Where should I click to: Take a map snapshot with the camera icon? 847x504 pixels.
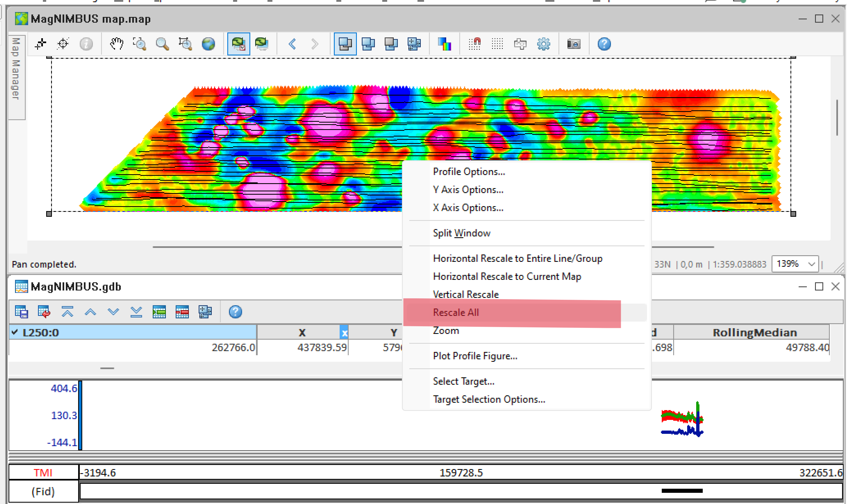(574, 43)
